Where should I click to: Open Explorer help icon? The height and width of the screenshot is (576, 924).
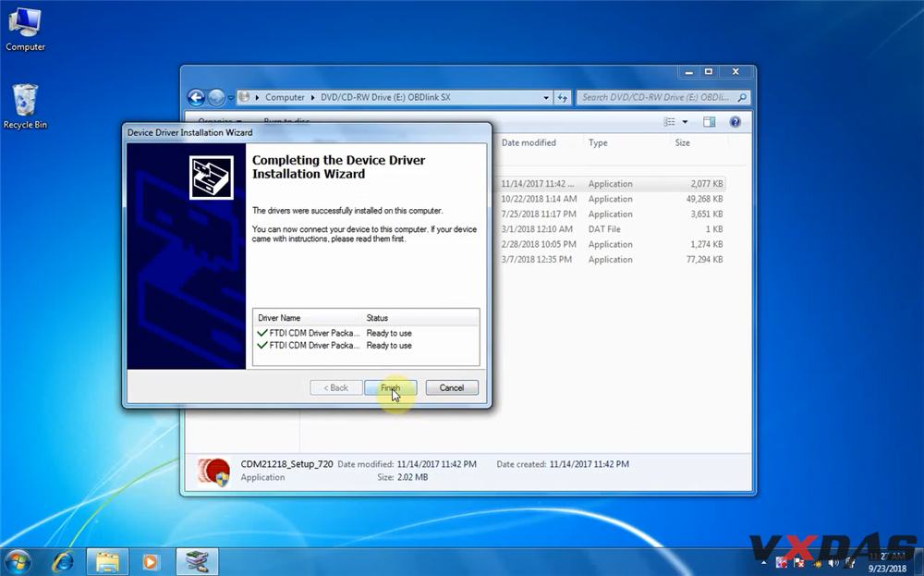tap(735, 122)
